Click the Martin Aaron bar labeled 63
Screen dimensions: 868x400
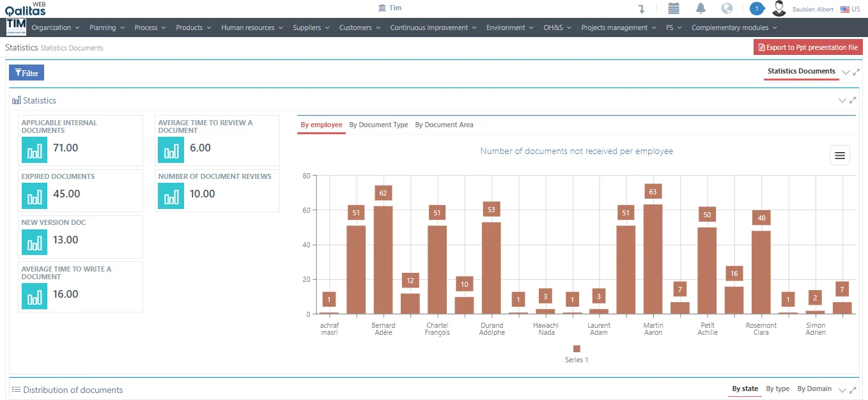653,259
